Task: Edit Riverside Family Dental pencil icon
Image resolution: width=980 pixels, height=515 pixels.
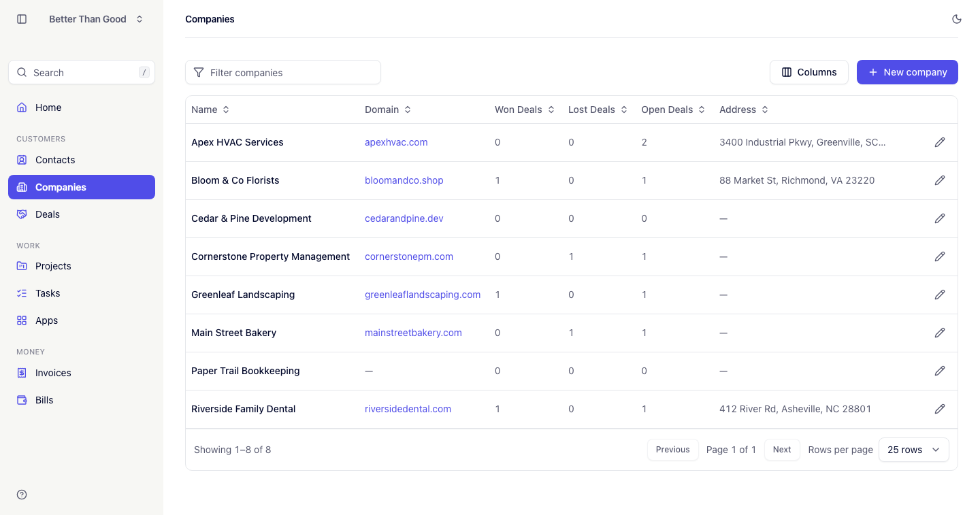Action: pos(940,409)
